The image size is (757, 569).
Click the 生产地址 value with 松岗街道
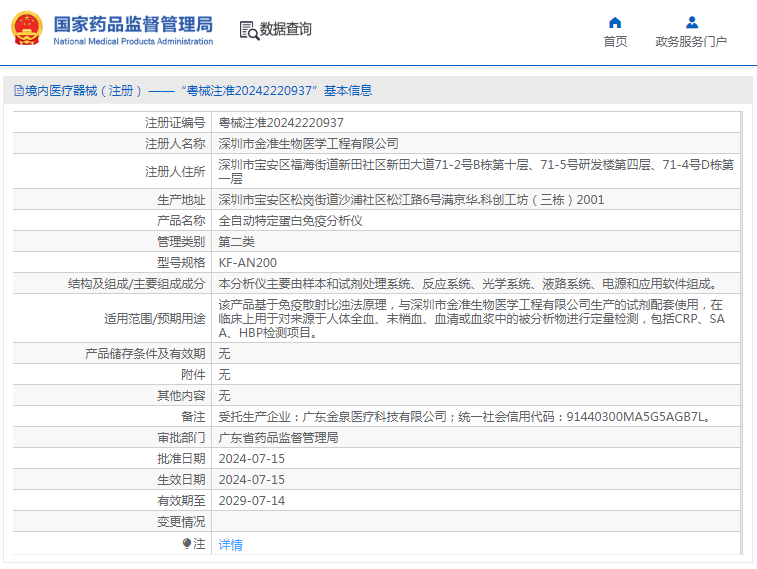tap(411, 200)
